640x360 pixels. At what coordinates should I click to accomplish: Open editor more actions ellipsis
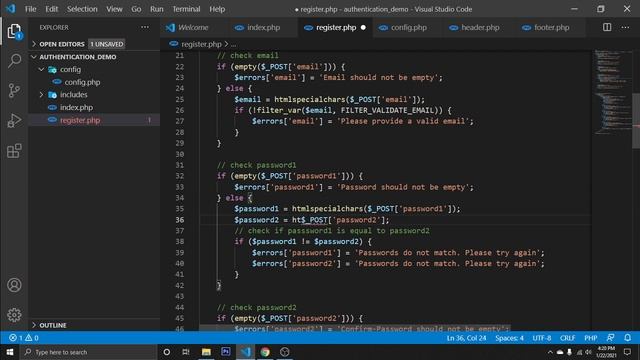[x=625, y=27]
